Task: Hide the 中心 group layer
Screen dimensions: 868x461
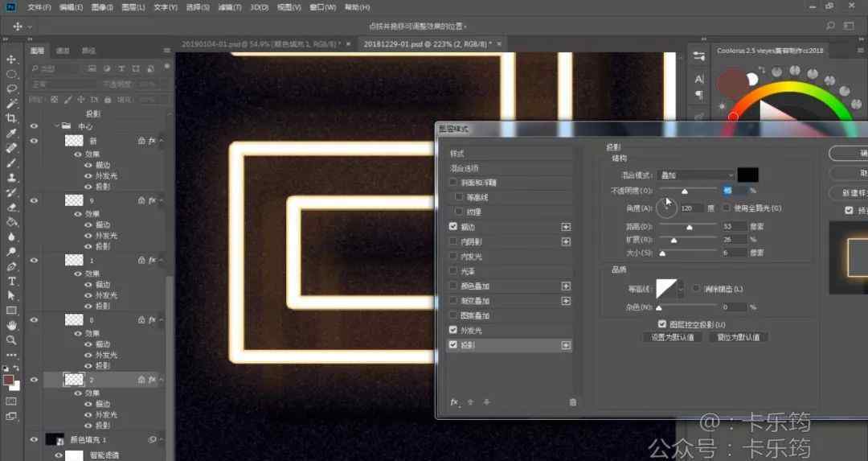Action: (34, 126)
